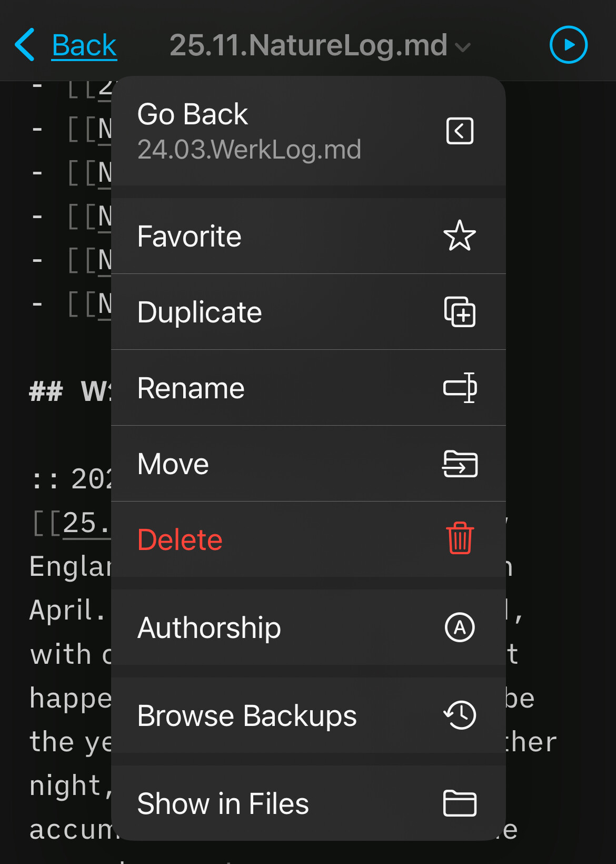Tap the blue back chevron arrow

(x=25, y=45)
